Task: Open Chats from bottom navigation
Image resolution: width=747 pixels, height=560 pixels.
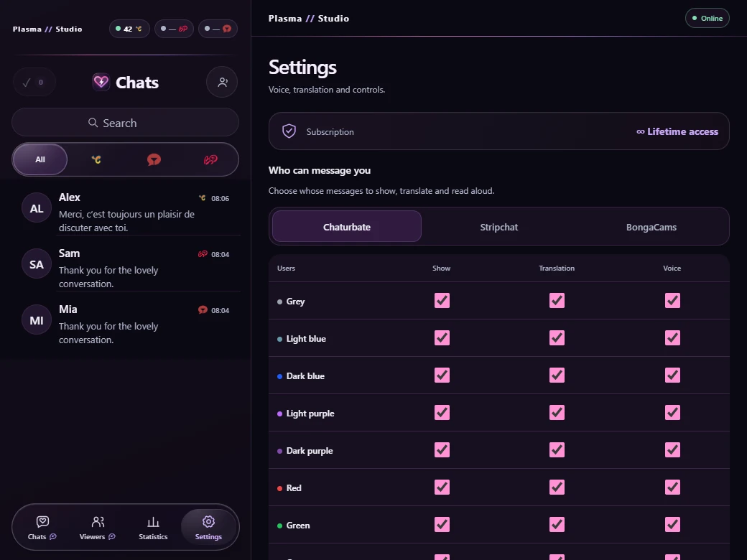Action: click(x=42, y=528)
